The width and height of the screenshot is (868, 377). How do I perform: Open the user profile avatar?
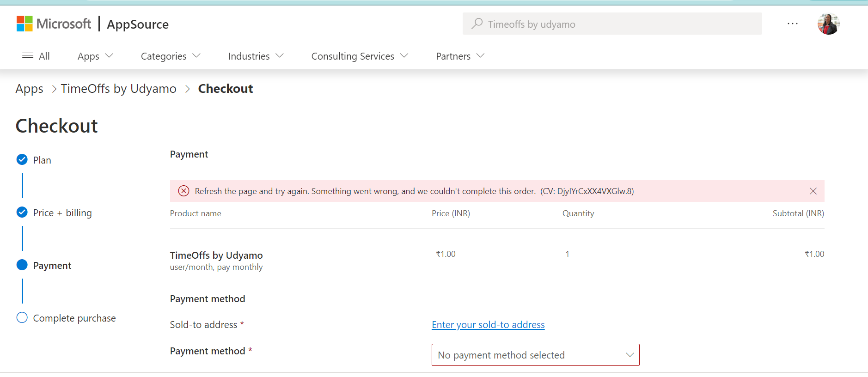(x=828, y=24)
